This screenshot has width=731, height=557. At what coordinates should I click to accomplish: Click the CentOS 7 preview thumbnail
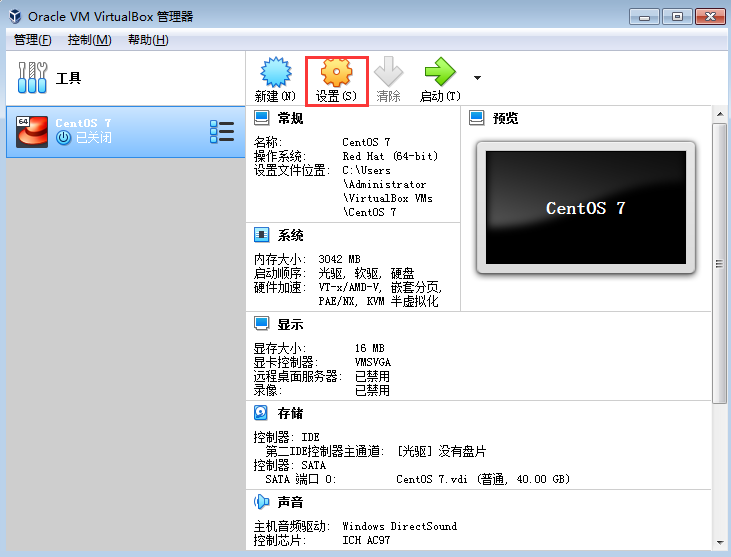point(586,207)
